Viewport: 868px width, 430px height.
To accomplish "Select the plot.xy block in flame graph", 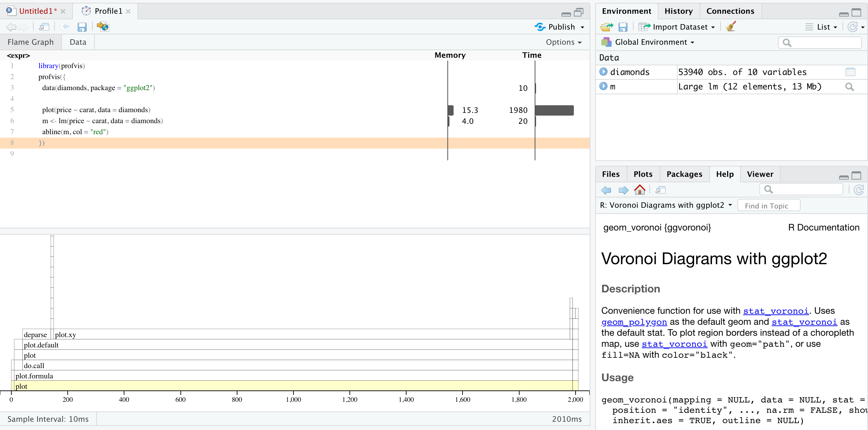I will pyautogui.click(x=312, y=334).
